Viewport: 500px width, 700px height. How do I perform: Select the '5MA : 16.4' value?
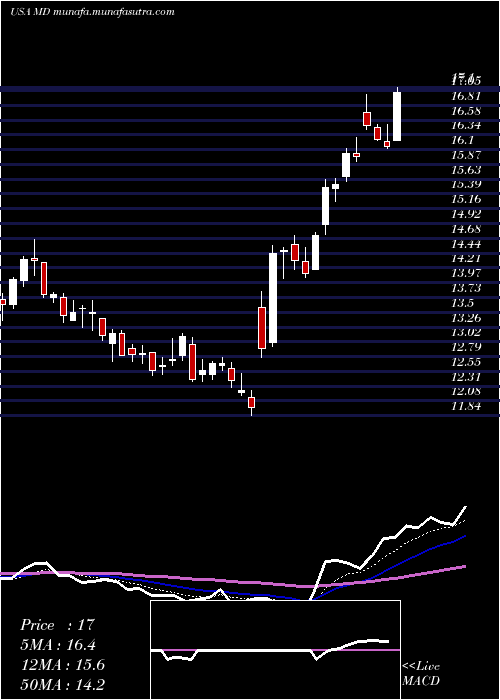click(x=58, y=645)
